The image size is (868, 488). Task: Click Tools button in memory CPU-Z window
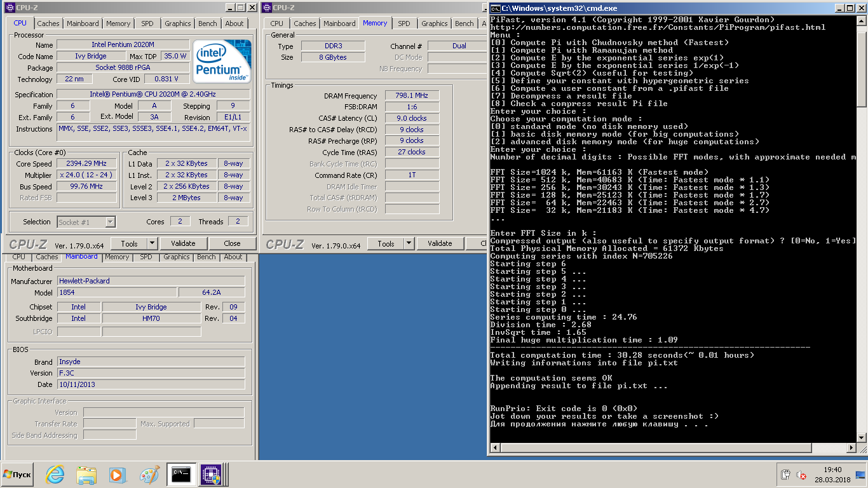point(386,243)
